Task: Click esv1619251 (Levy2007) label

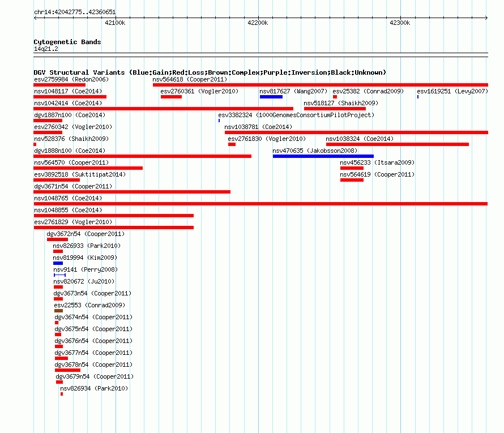Action: (452, 91)
